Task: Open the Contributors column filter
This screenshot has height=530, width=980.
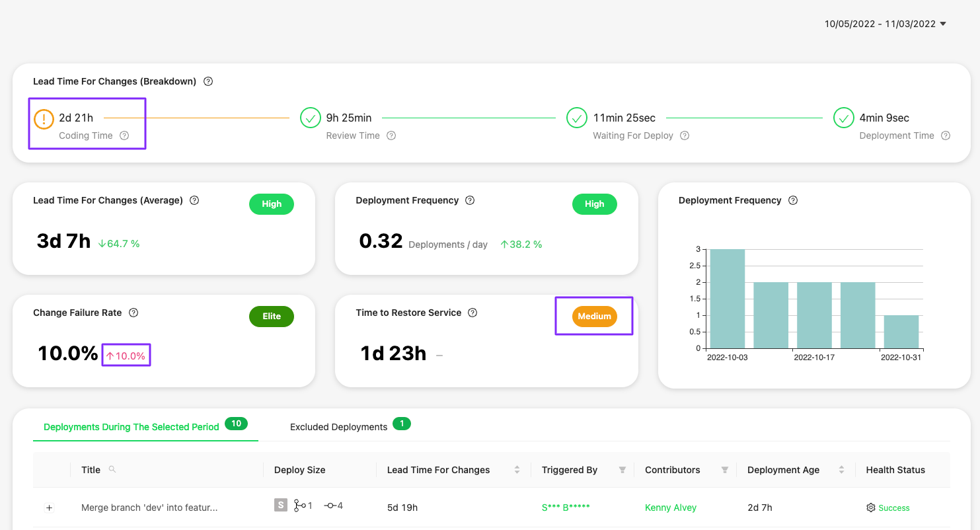Action: [x=725, y=470]
